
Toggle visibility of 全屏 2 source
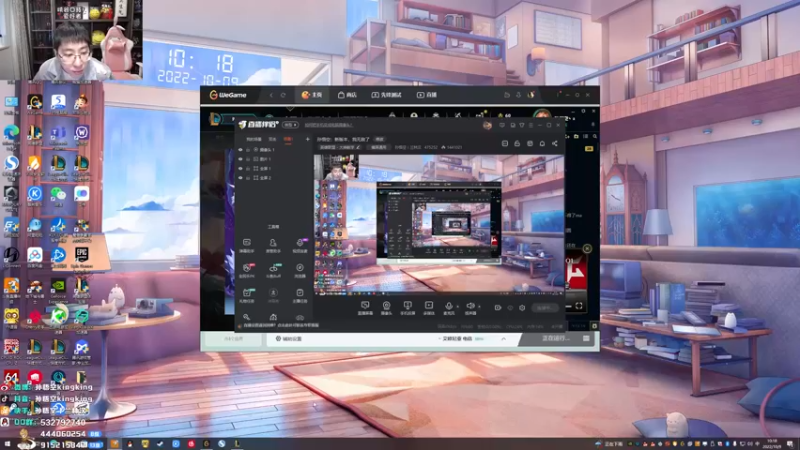[240, 178]
